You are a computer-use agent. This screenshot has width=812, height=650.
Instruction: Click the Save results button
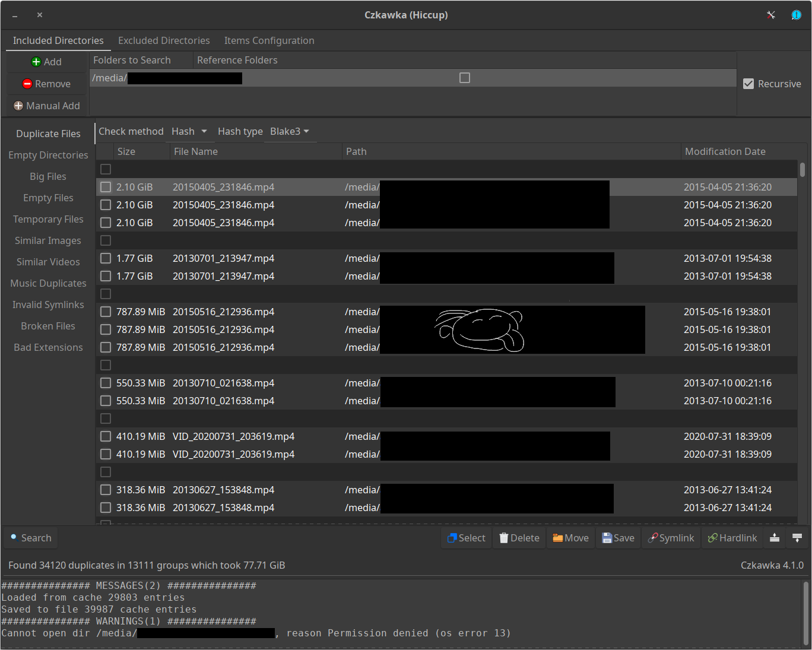pyautogui.click(x=618, y=538)
